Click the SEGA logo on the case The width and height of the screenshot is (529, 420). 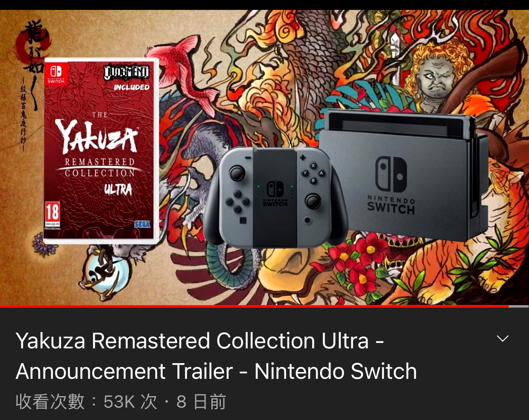tap(142, 224)
